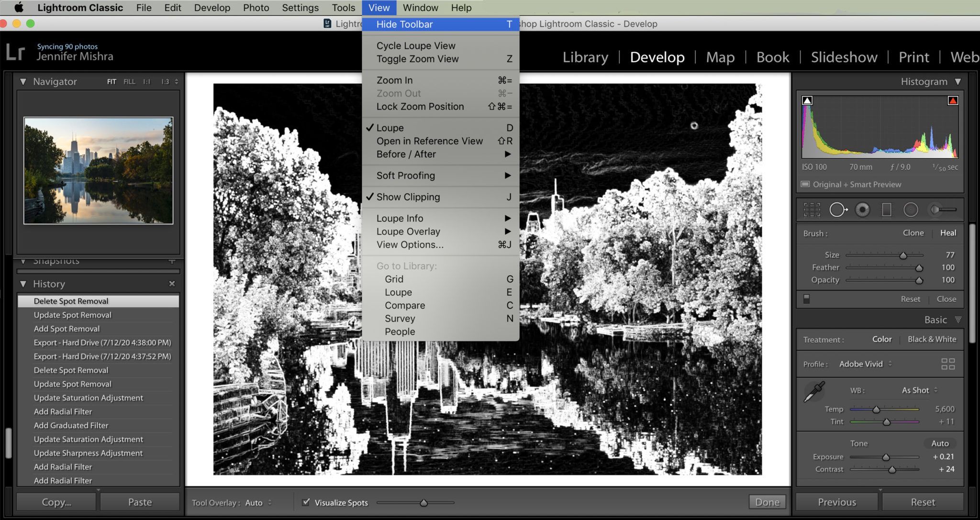The image size is (980, 520).
Task: Select View Options from View menu
Action: pos(409,244)
